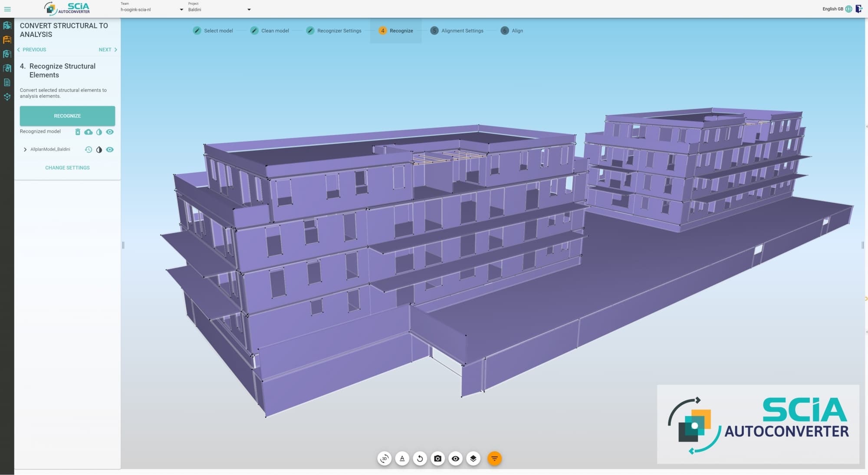This screenshot has height=475, width=868.
Task: Upload recognized model with cloud icon
Action: (x=89, y=132)
